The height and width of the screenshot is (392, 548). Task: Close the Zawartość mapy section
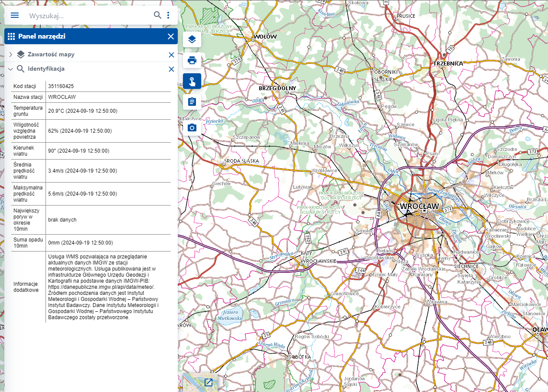[171, 55]
